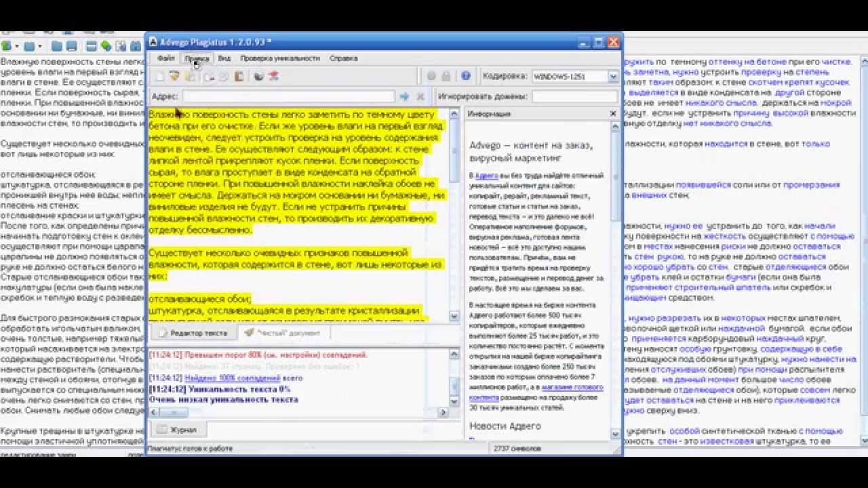Image resolution: width=868 pixels, height=488 pixels.
Task: Click into the Адрес input field
Action: [289, 97]
